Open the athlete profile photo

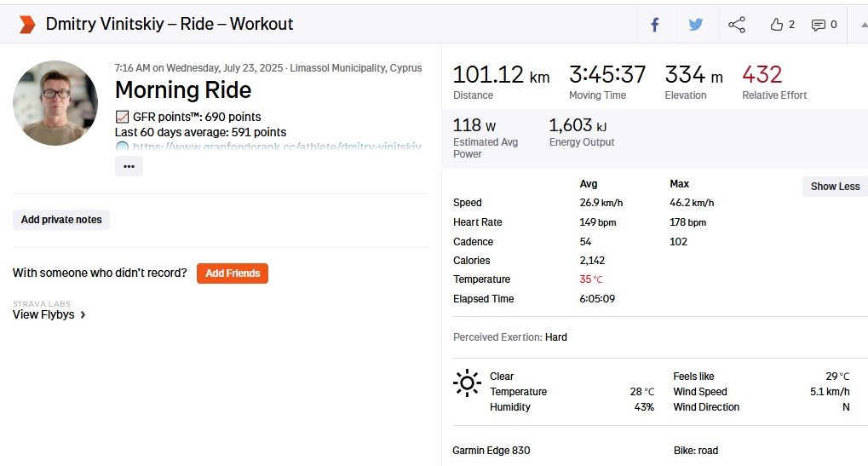55,102
